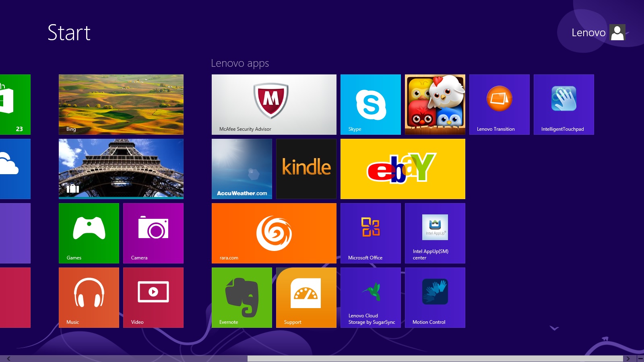Launch Microsoft Office tile
Screen dimensions: 644x362
coord(371,233)
